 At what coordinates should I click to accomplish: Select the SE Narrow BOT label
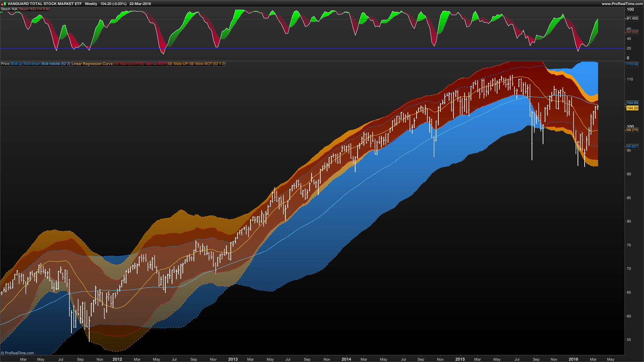click(153, 64)
